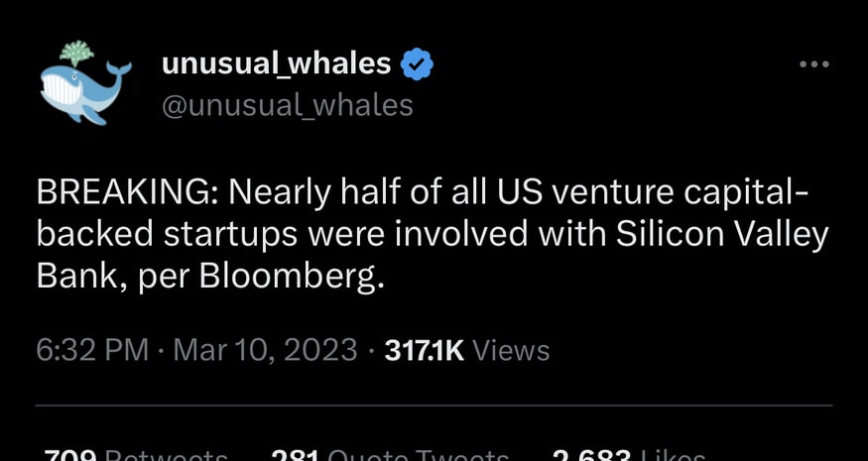
Task: Show the 709 Retweets list
Action: [x=136, y=454]
